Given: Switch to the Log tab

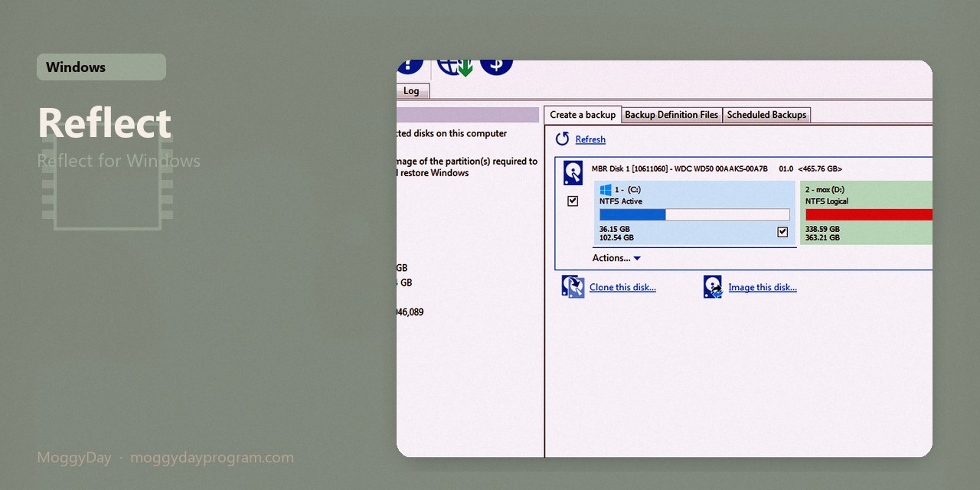Looking at the screenshot, I should click(413, 91).
